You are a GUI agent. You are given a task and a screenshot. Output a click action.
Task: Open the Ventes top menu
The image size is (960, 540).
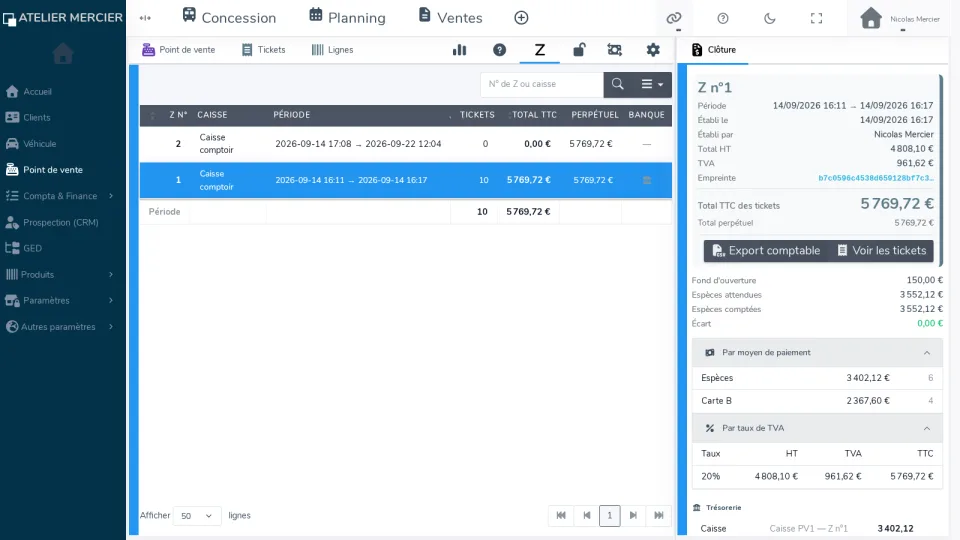coord(451,18)
